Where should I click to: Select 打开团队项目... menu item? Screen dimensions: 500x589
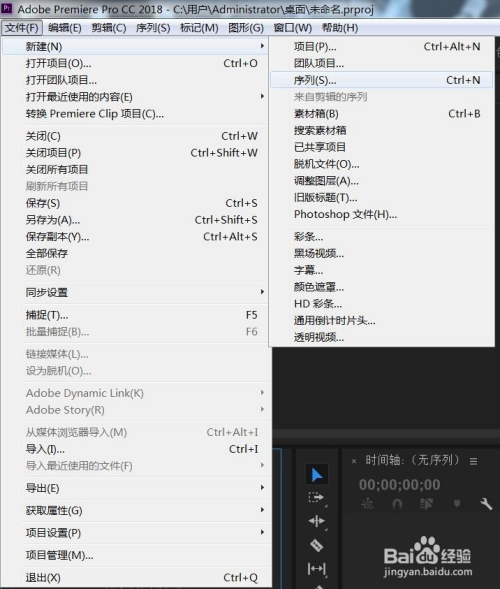[135, 80]
